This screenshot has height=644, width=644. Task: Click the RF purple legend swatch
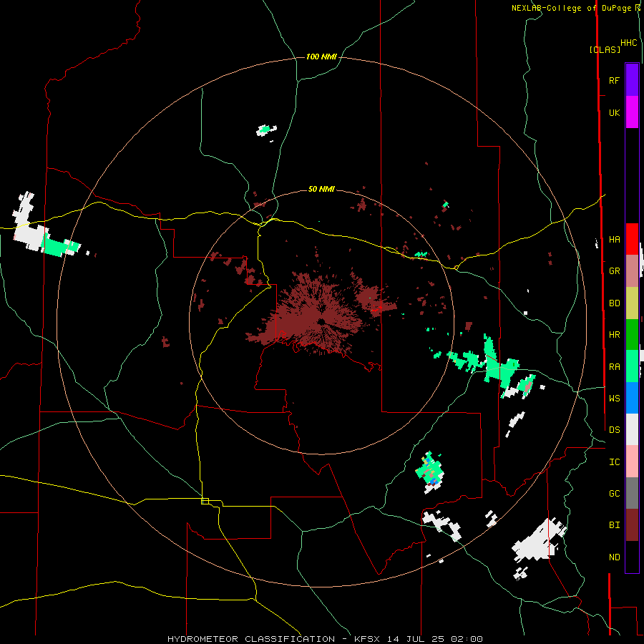pyautogui.click(x=632, y=80)
